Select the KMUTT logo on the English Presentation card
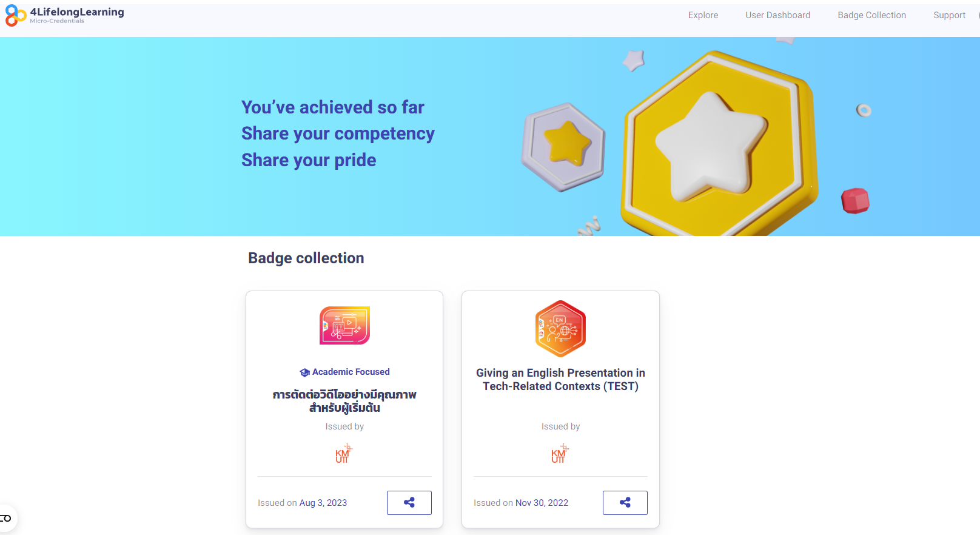Viewport: 980px width, 535px height. [x=560, y=453]
